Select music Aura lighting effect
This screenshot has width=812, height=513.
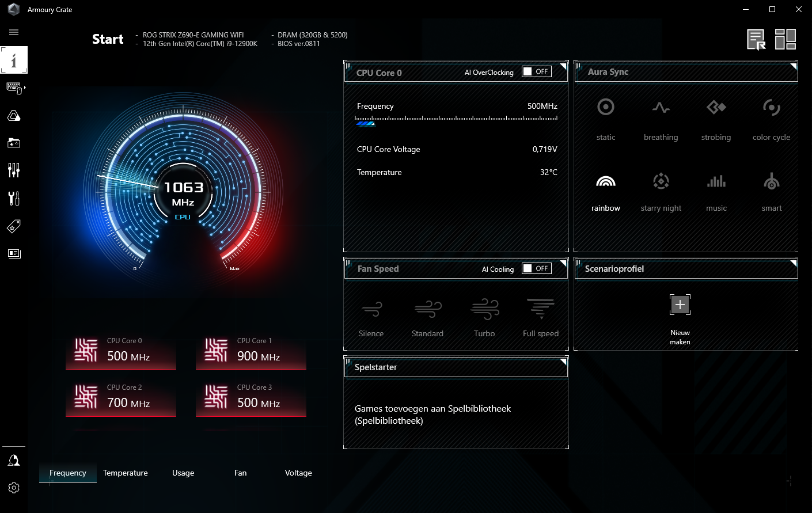pos(716,192)
